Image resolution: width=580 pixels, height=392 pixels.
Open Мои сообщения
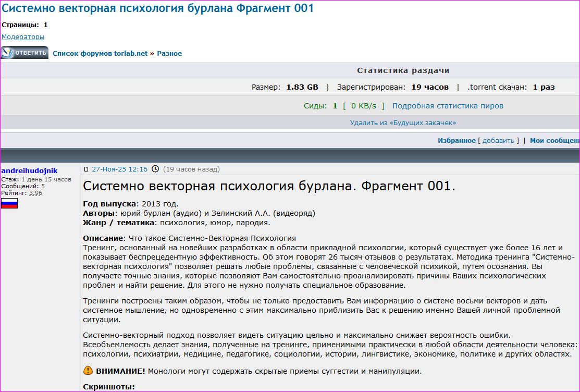pyautogui.click(x=554, y=141)
